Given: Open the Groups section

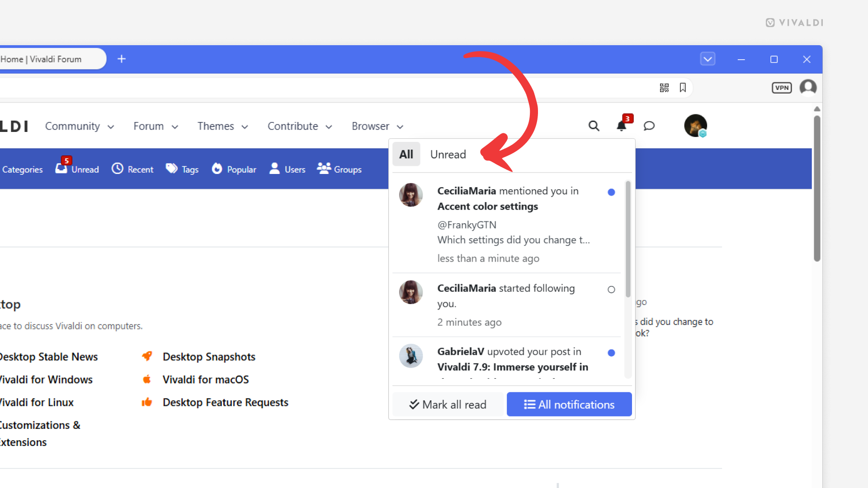Looking at the screenshot, I should pos(339,169).
